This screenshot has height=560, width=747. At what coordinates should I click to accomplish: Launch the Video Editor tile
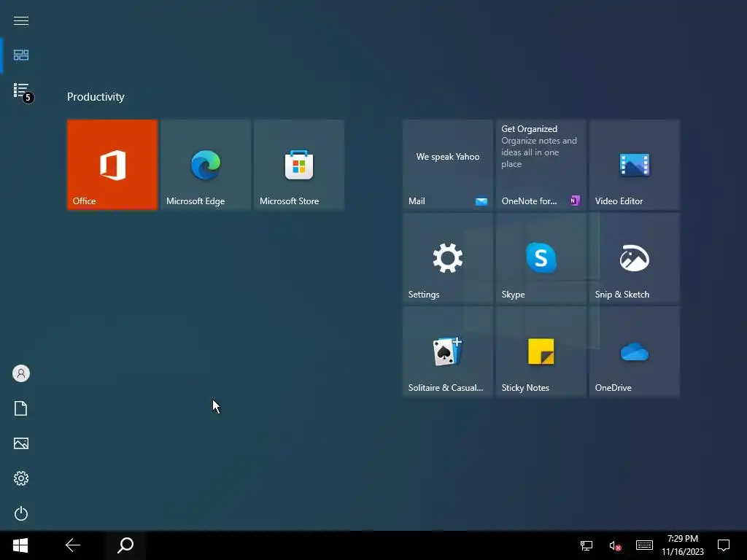634,165
